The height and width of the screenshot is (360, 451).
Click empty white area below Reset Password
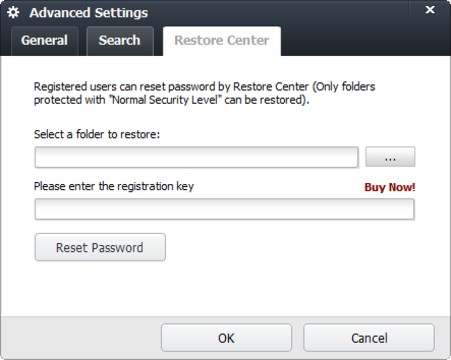(x=225, y=288)
